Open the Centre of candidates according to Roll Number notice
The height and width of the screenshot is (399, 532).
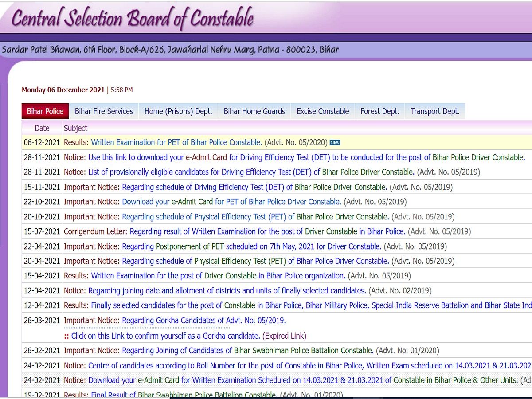pyautogui.click(x=310, y=365)
